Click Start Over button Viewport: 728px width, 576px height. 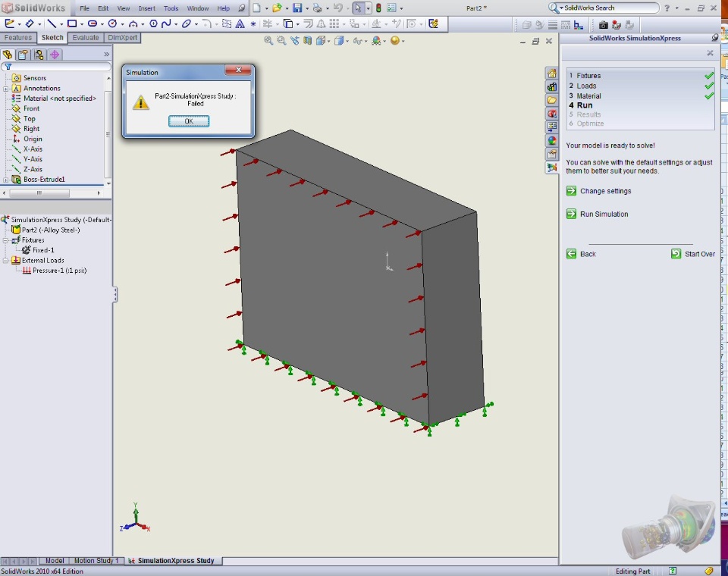click(x=693, y=254)
